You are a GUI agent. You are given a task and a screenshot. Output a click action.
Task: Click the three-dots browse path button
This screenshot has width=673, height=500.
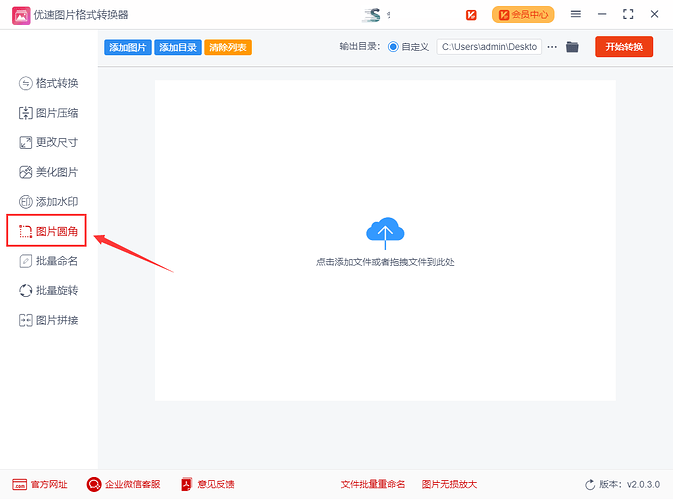coord(552,47)
